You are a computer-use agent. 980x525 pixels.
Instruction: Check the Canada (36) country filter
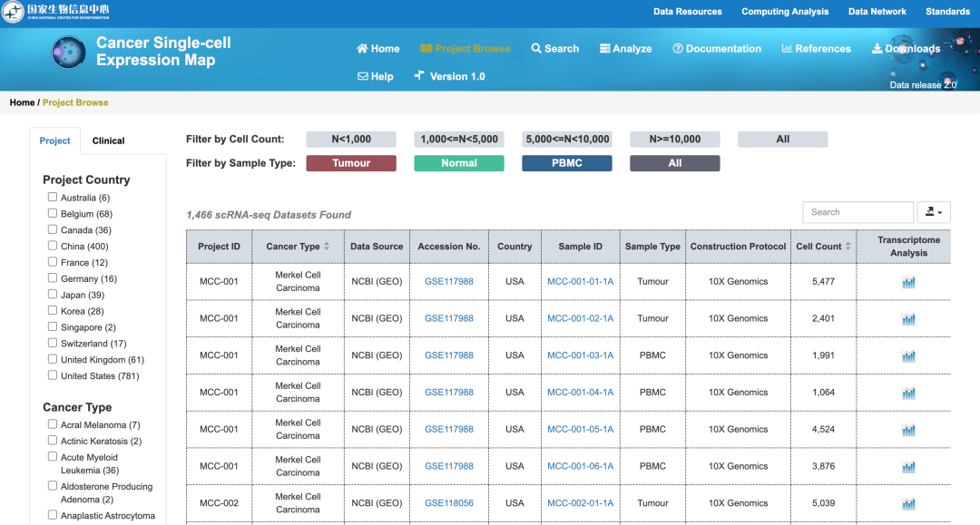pos(53,229)
